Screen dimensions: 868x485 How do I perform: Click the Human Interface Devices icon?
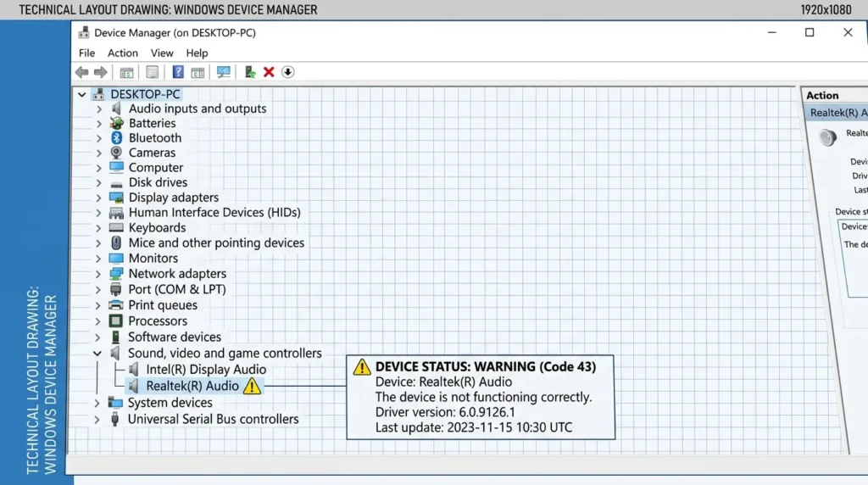tap(116, 213)
